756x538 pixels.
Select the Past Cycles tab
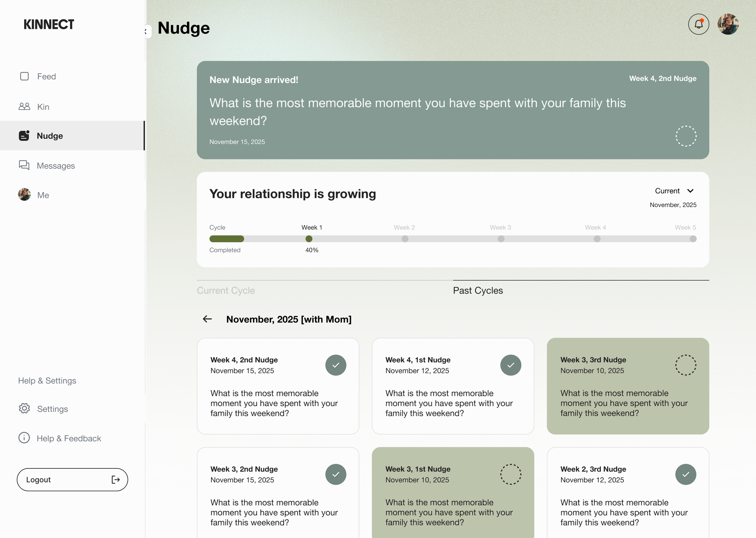(x=477, y=290)
